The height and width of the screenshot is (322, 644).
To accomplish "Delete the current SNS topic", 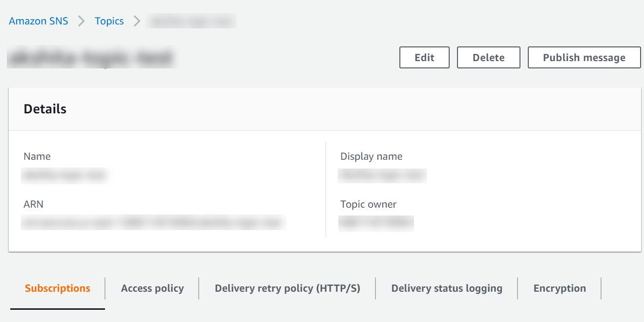I will pyautogui.click(x=488, y=57).
